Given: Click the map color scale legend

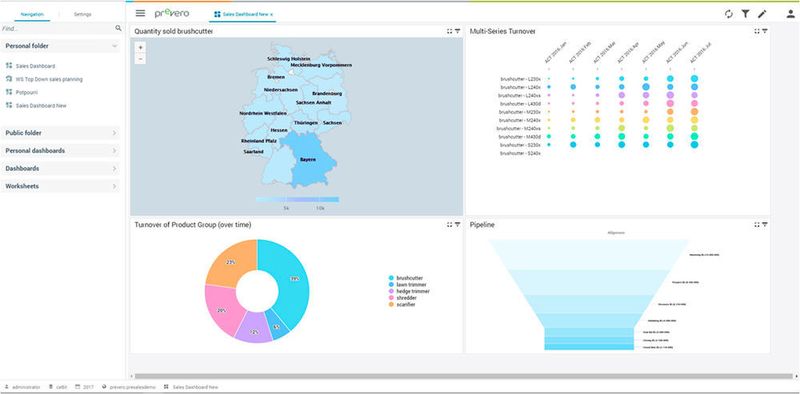Looking at the screenshot, I should [297, 200].
